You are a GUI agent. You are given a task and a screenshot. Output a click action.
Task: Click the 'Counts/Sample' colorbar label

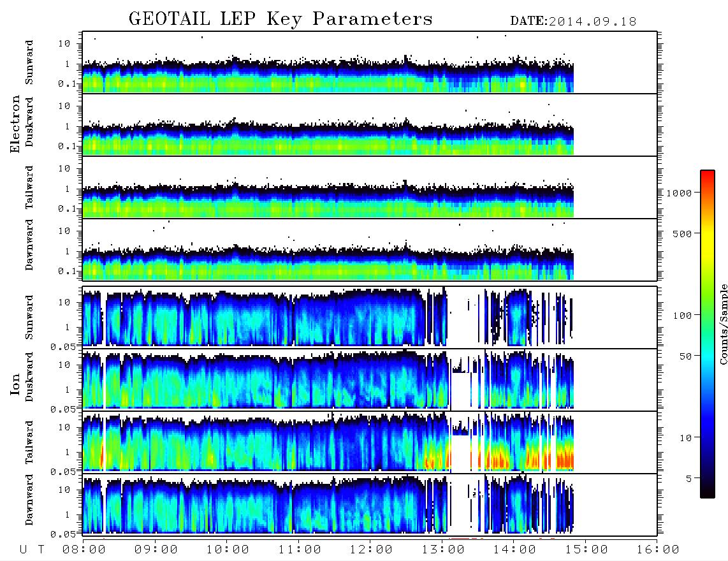click(x=723, y=324)
